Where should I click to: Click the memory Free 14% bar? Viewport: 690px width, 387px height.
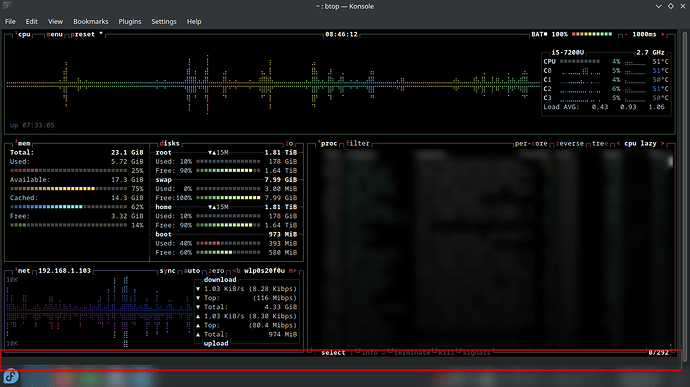coord(69,225)
